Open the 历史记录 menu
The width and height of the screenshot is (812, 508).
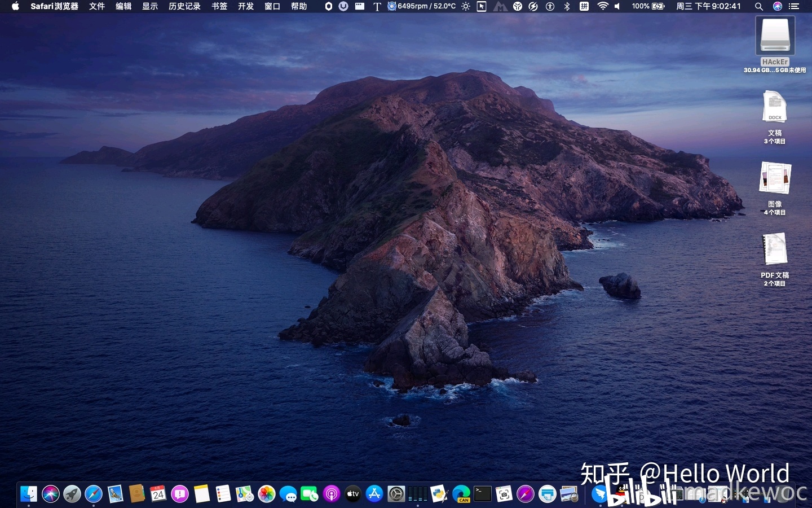(x=184, y=6)
